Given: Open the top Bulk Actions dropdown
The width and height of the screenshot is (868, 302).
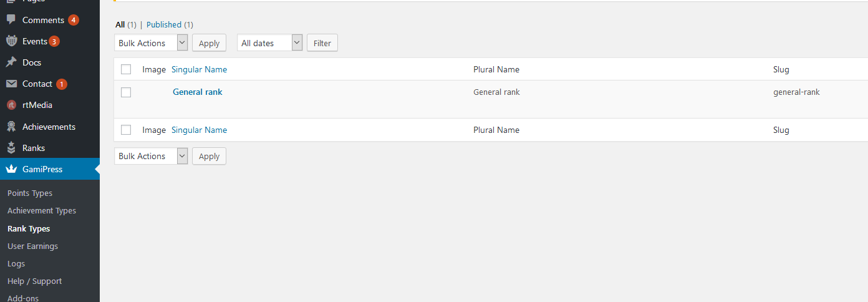Looking at the screenshot, I should point(151,43).
